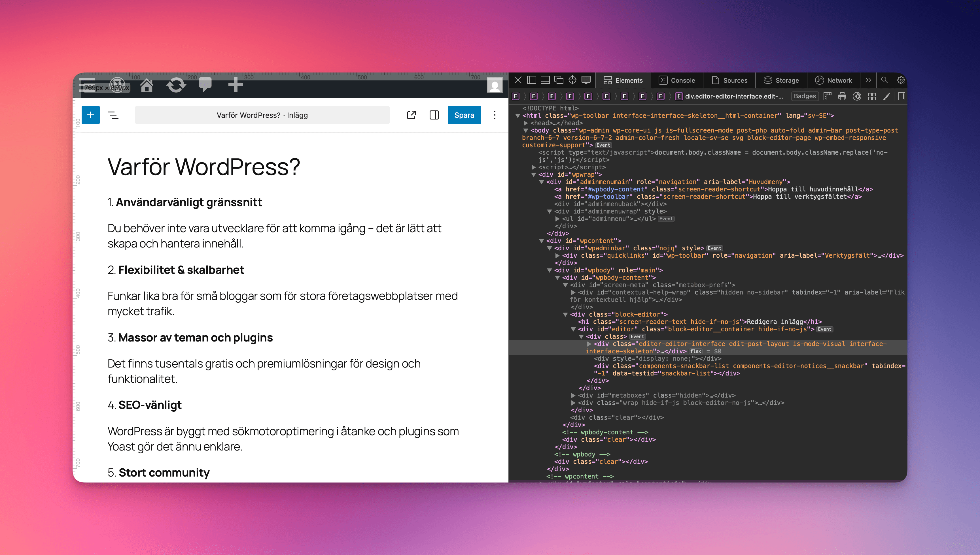Show more inspector tabs chevron

click(868, 80)
